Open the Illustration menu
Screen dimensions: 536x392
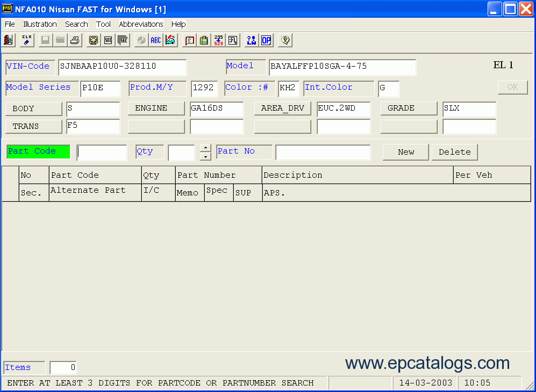coord(40,24)
